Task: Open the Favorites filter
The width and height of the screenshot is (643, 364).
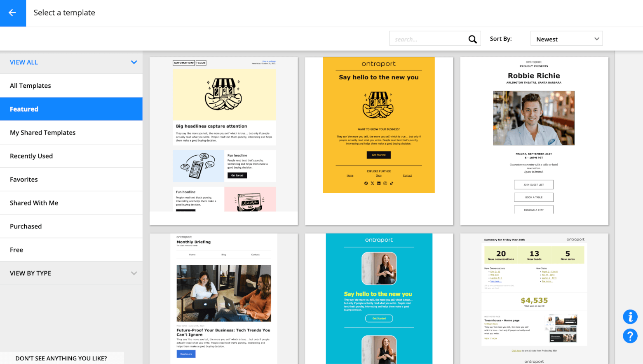Action: point(23,179)
